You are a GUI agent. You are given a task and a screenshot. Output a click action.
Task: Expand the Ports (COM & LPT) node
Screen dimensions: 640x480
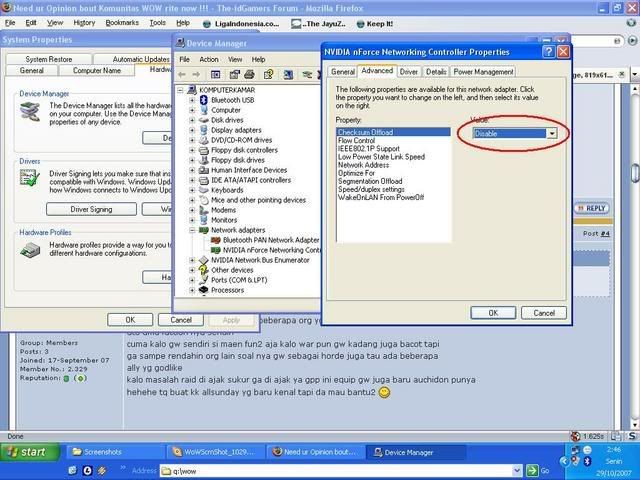(x=192, y=280)
